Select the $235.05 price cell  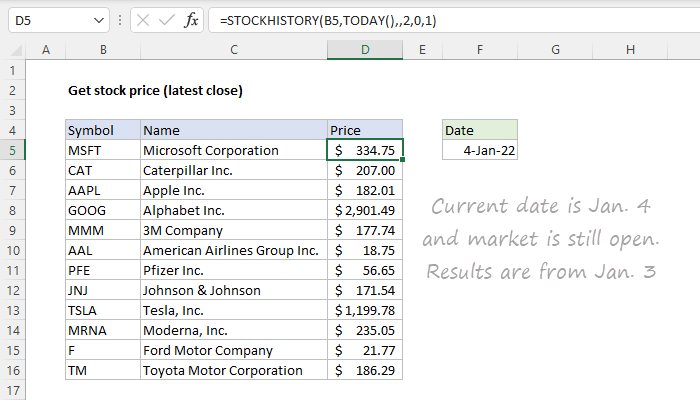pyautogui.click(x=365, y=330)
